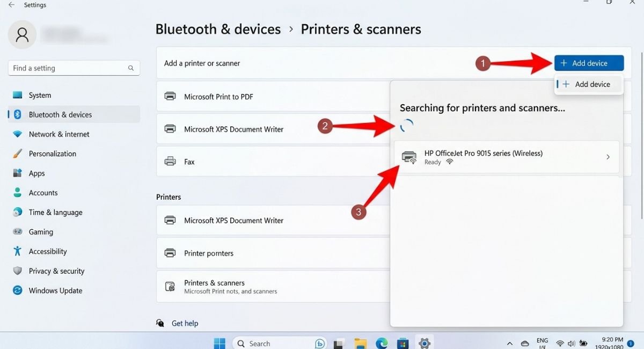The width and height of the screenshot is (644, 349).
Task: Open the user account avatar
Action: pos(22,35)
